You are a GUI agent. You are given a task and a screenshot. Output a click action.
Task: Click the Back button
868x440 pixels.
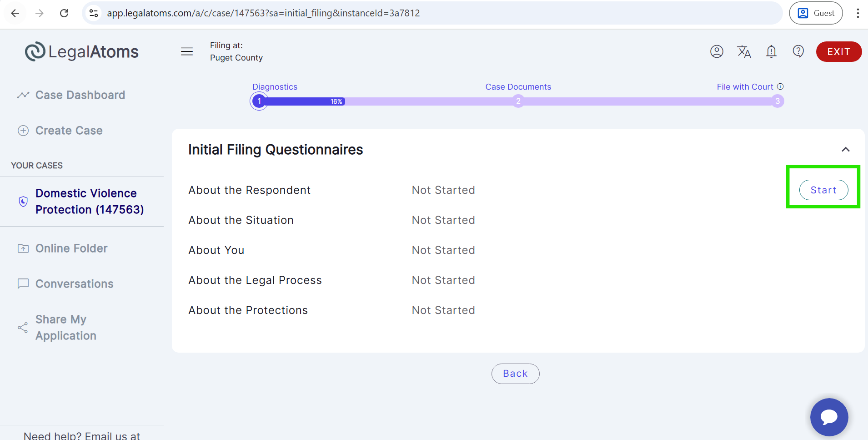click(515, 374)
